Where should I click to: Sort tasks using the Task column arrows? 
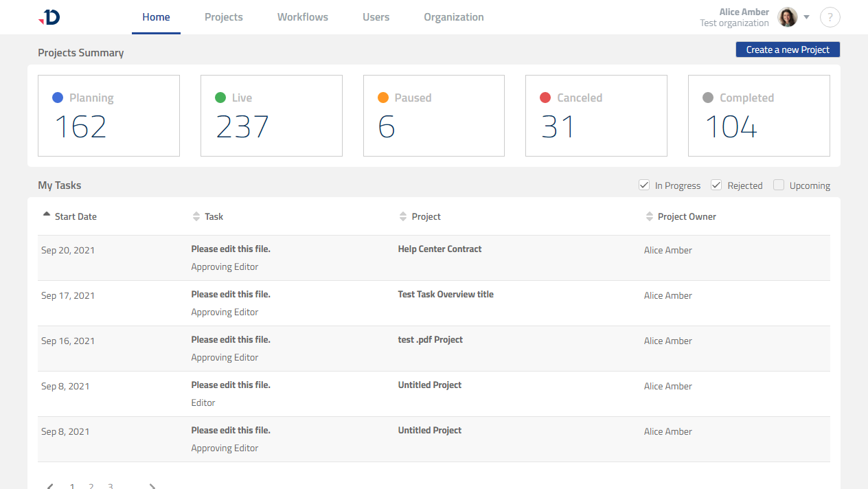196,216
